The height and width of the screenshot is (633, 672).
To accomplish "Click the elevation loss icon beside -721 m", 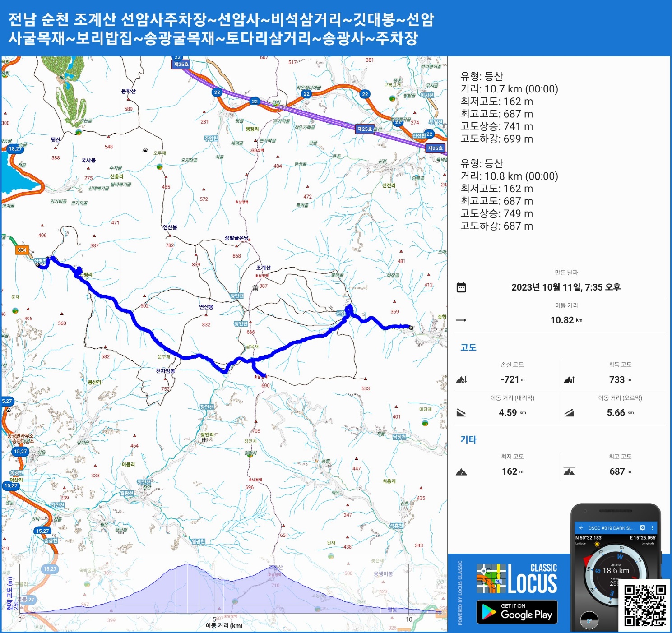I will pyautogui.click(x=461, y=379).
